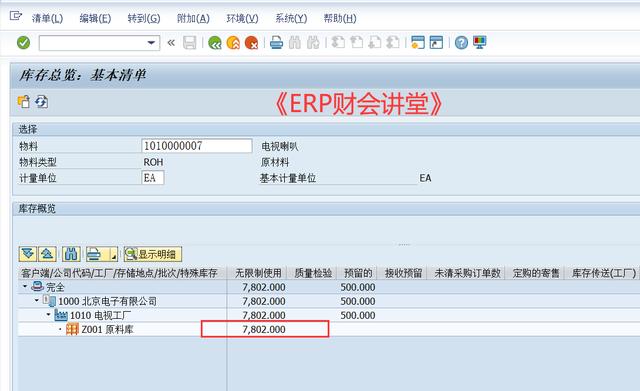Open the 清单(L) menu
The image size is (640, 391).
(47, 18)
